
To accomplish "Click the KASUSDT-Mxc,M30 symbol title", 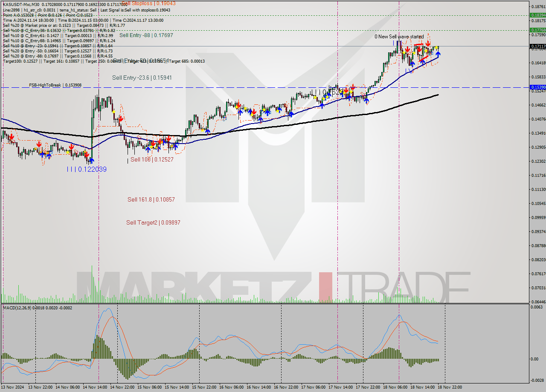I will [21, 5].
